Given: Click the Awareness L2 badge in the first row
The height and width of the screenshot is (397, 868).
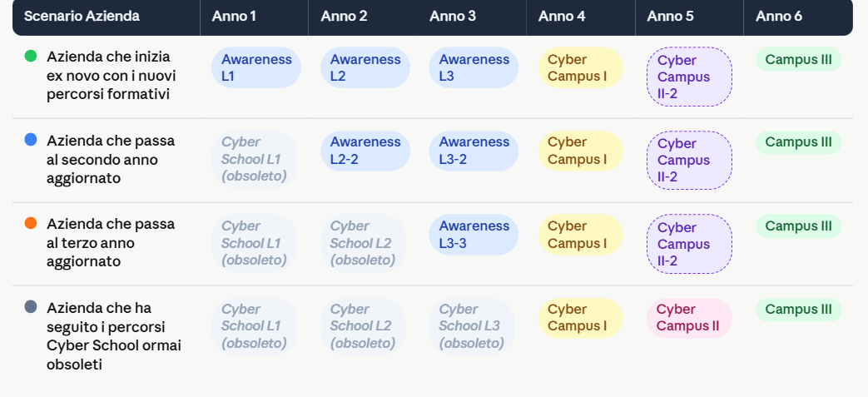Looking at the screenshot, I should pyautogui.click(x=365, y=67).
